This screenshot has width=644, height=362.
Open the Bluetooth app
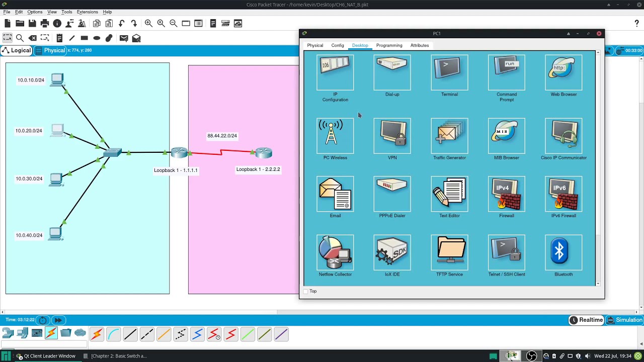pyautogui.click(x=563, y=252)
